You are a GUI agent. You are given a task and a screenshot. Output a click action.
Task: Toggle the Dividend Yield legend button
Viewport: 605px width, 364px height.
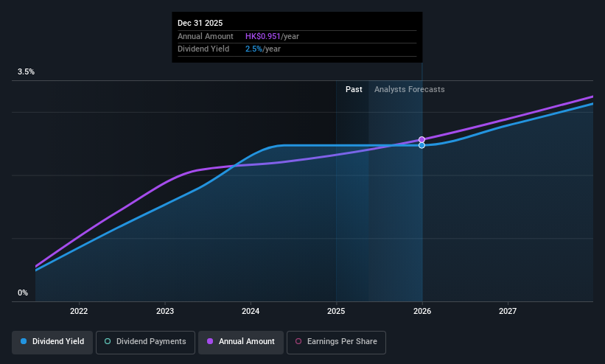coord(52,342)
